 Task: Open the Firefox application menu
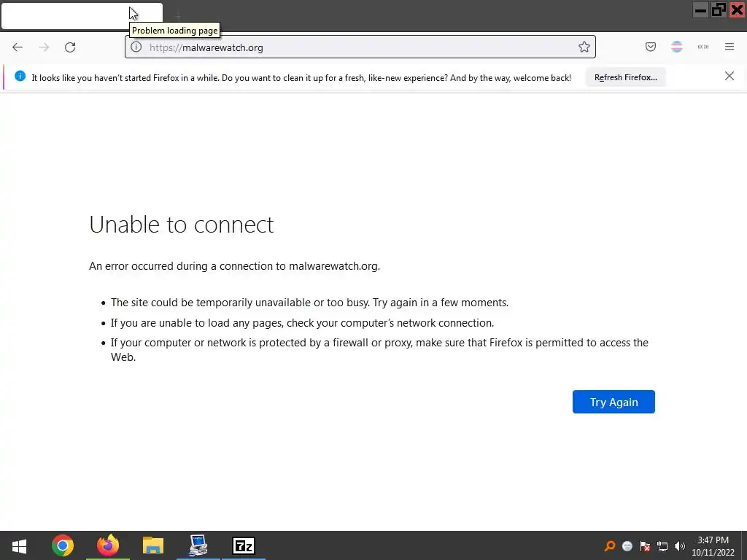[x=729, y=47]
